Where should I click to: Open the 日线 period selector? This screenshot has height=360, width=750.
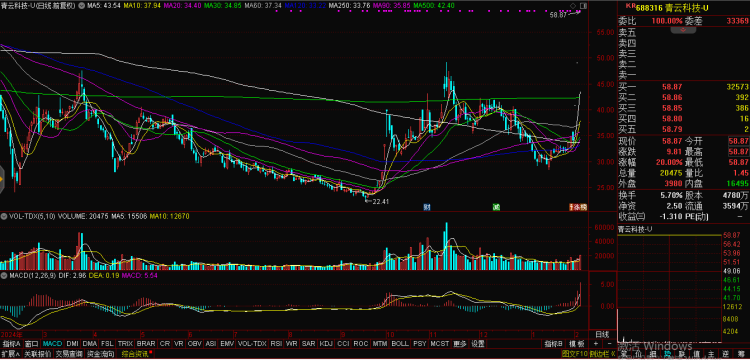(x=602, y=334)
